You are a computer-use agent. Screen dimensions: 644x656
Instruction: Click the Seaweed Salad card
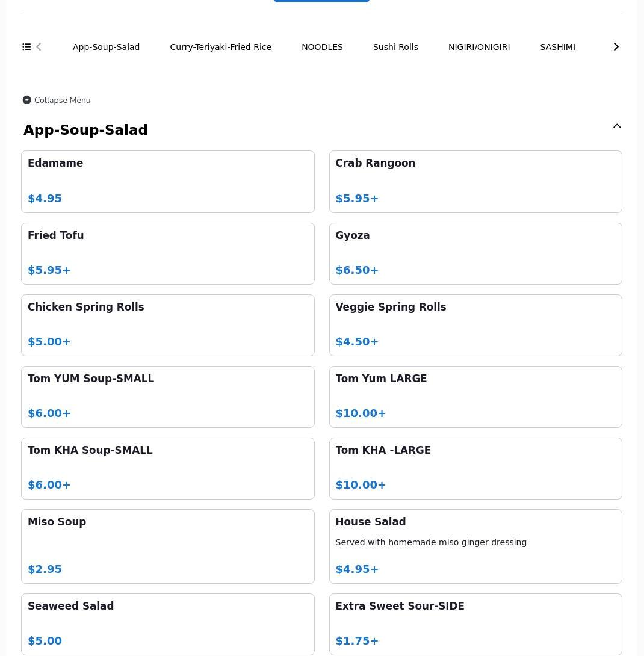(167, 624)
